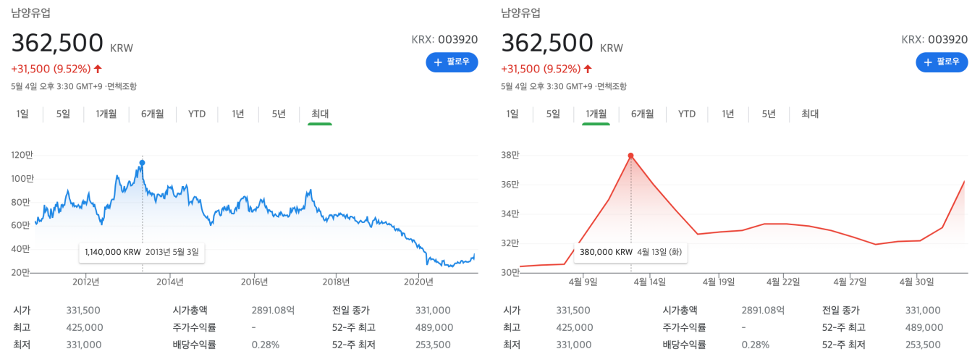Viewport: 980px width, 362px height.
Task: Click the 2891.08억 market cap in left panel
Action: tap(273, 310)
